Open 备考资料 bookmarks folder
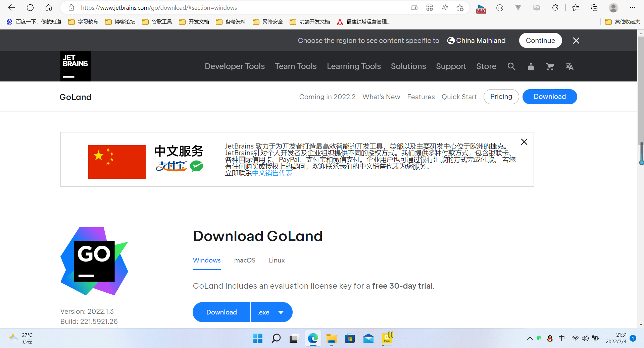Screen dimensions: 644x348 [x=231, y=22]
